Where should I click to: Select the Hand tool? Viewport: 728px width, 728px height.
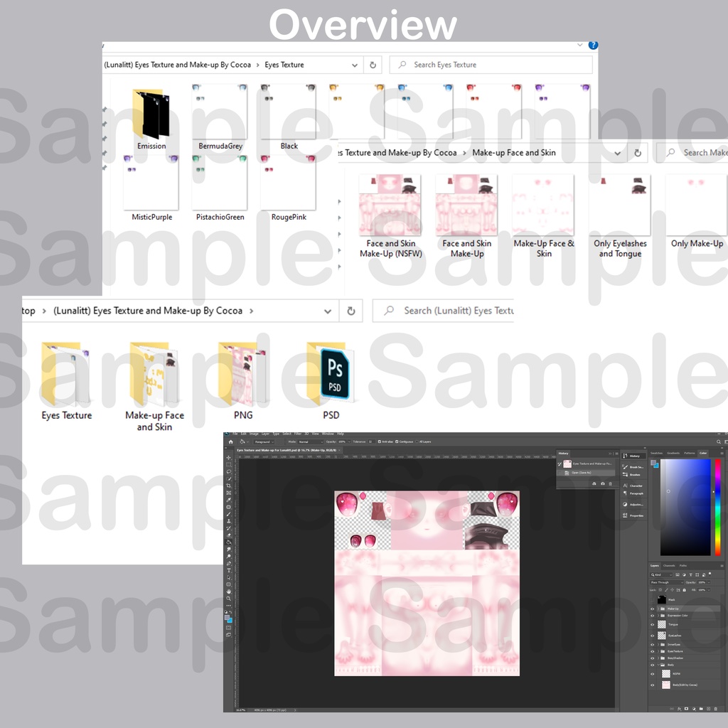pos(228,591)
